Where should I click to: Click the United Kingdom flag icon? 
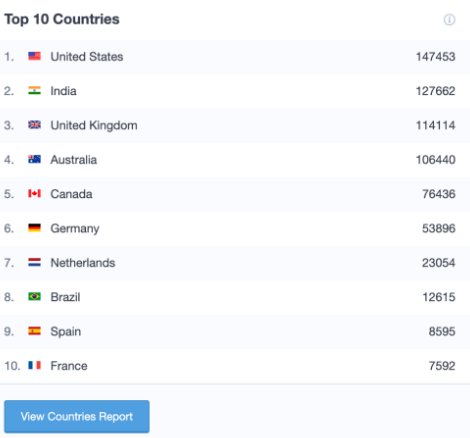pyautogui.click(x=34, y=125)
